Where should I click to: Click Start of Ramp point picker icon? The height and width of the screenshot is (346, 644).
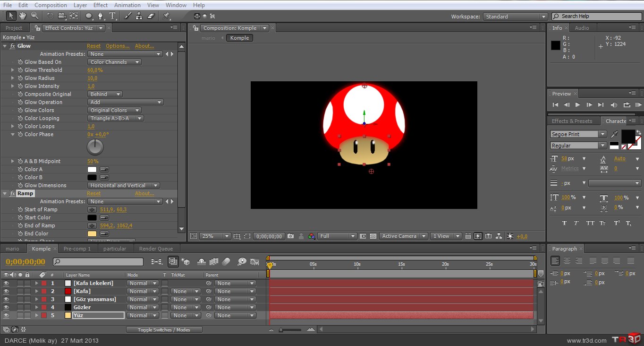click(x=92, y=209)
